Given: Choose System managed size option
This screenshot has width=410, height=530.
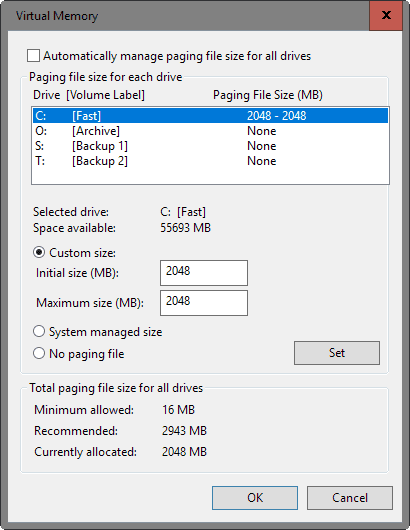Looking at the screenshot, I should click(39, 332).
